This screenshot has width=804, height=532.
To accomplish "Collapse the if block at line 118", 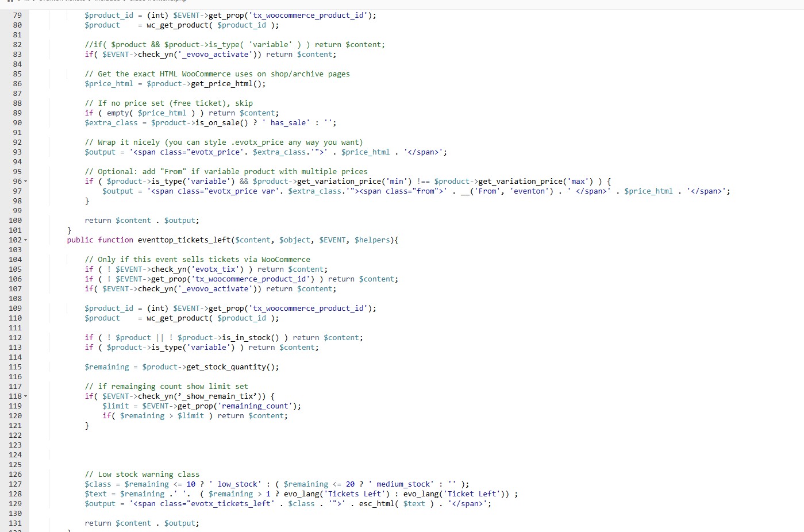I will [x=25, y=396].
